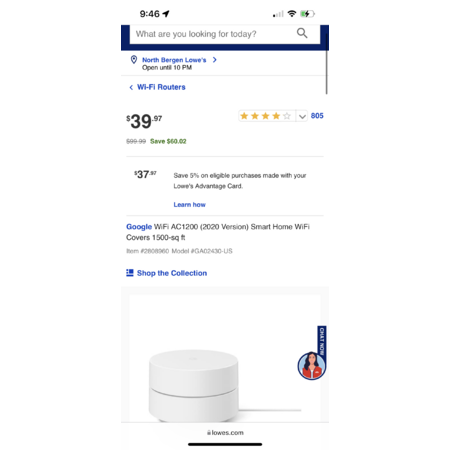Open the Chat Now assistant avatar
The height and width of the screenshot is (450, 450).
coord(311,366)
